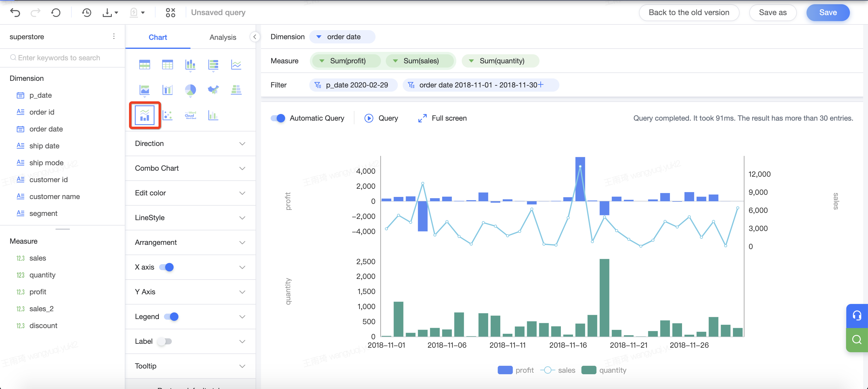868x389 pixels.
Task: Select the discount measure
Action: point(43,326)
